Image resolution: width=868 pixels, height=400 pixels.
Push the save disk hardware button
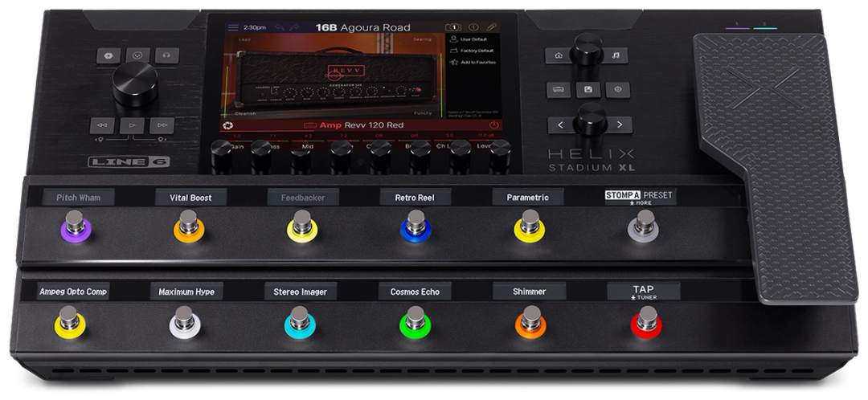click(588, 90)
